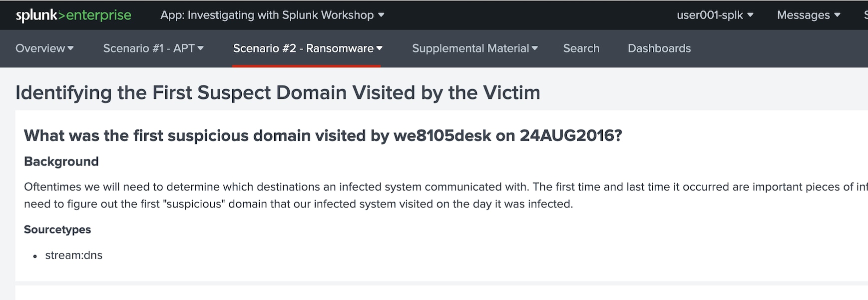Open Scenario #1 - APT menu
868x300 pixels.
click(x=153, y=48)
